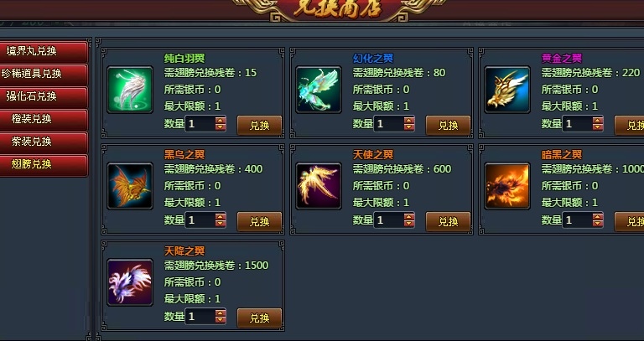Increase quantity for 天降之翼 with up arrow

tap(221, 313)
